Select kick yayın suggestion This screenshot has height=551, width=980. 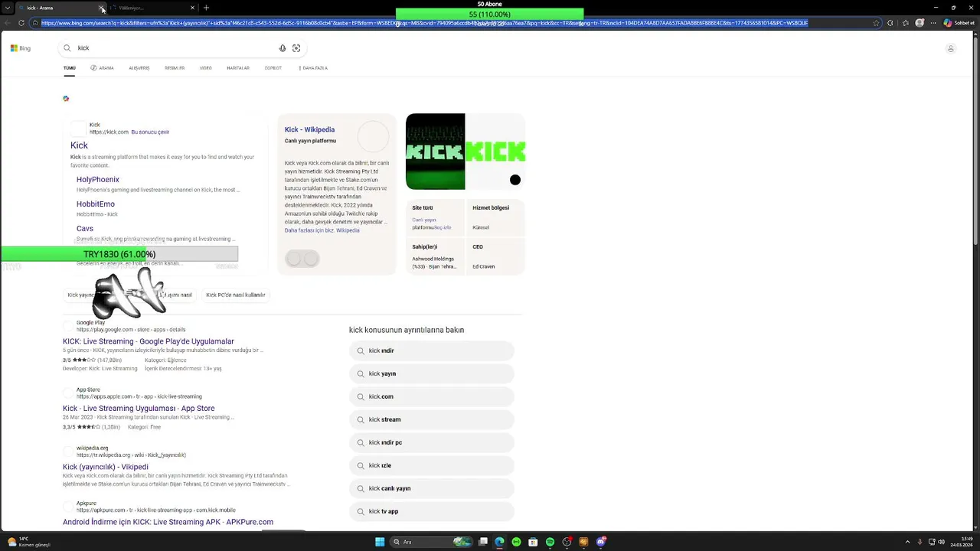pyautogui.click(x=432, y=373)
